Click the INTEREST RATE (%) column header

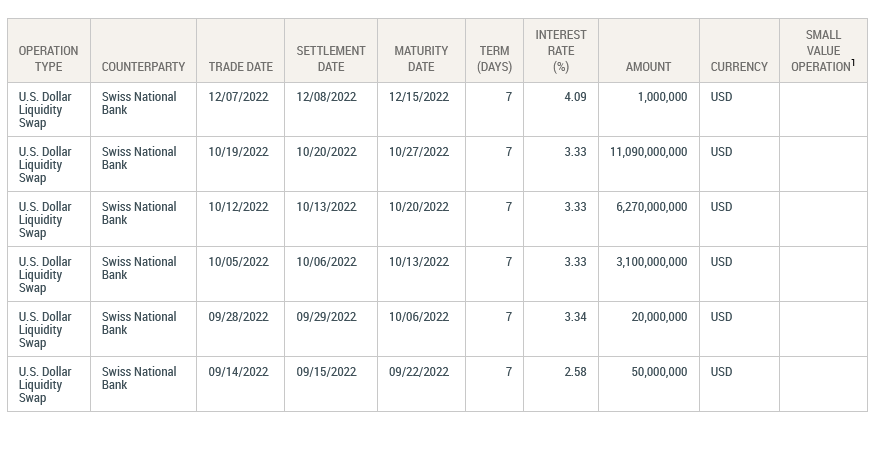[561, 51]
